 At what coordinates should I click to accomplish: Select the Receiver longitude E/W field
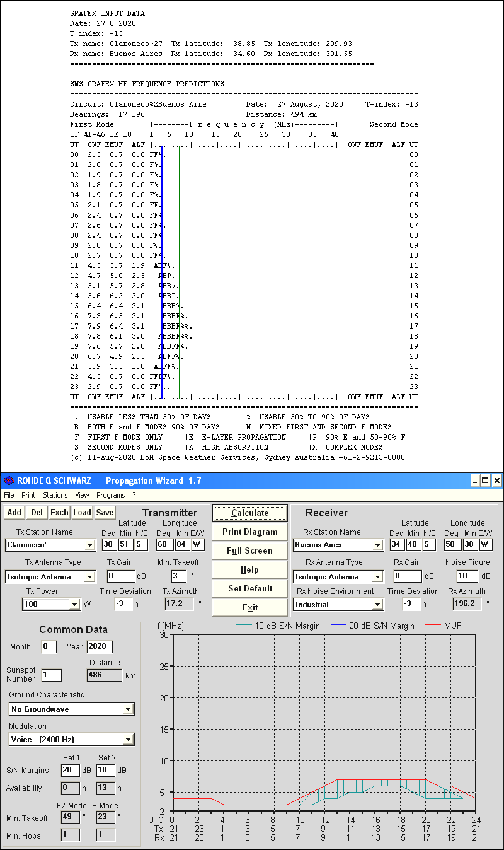pyautogui.click(x=486, y=544)
